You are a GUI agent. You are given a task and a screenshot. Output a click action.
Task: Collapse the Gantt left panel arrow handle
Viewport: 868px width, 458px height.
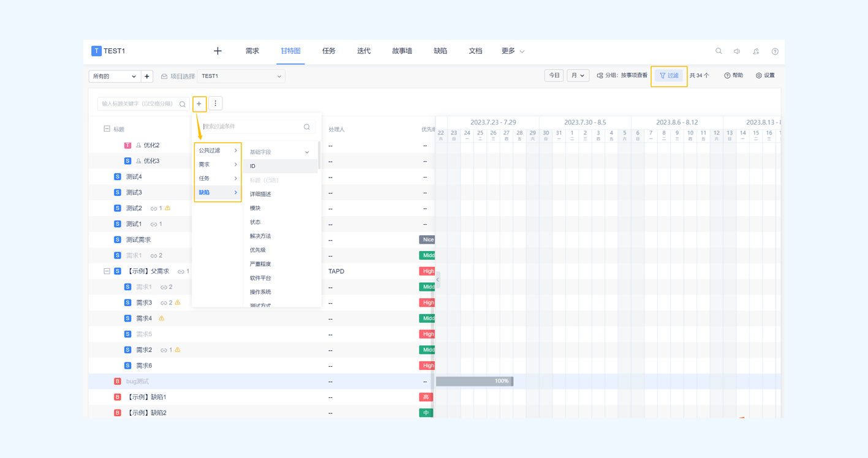[437, 280]
